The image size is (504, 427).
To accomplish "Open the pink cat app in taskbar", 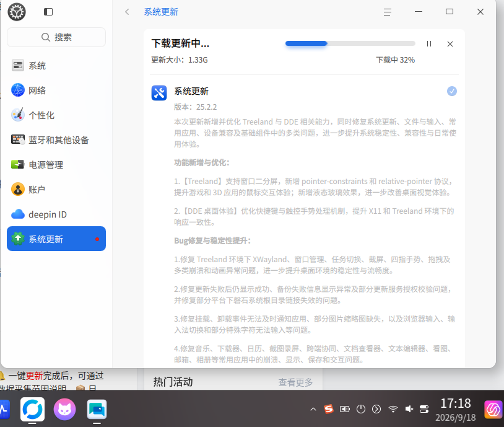I will pos(64,409).
